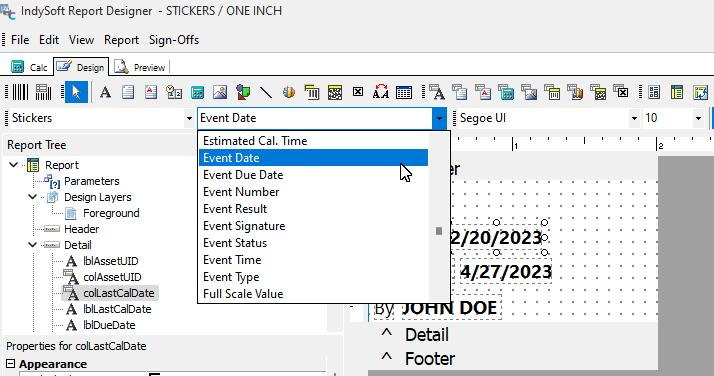The image size is (714, 376).
Task: Choose Event Time from list
Action: (x=313, y=260)
